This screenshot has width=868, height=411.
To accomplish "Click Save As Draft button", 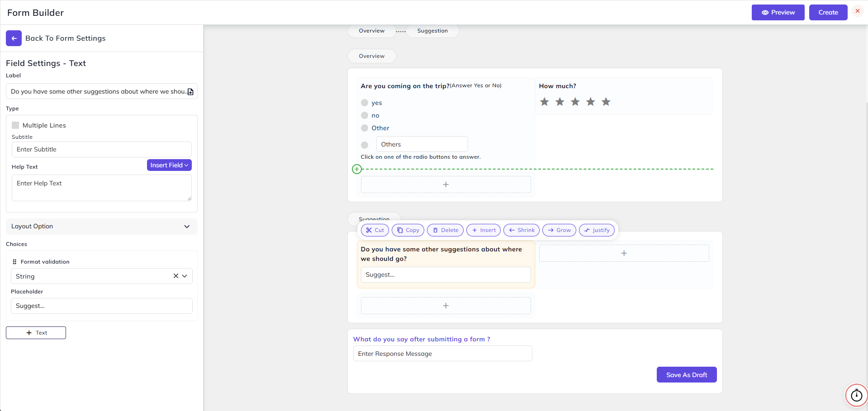I will pyautogui.click(x=687, y=375).
